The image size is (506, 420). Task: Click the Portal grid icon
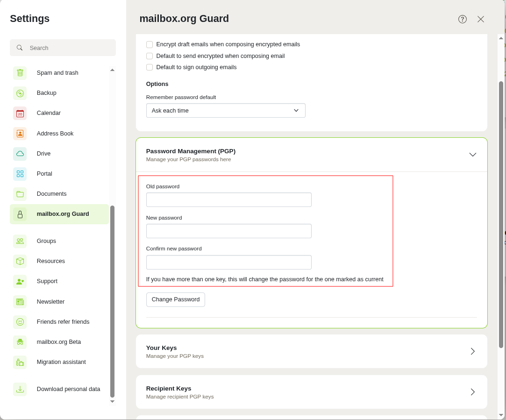(x=20, y=174)
